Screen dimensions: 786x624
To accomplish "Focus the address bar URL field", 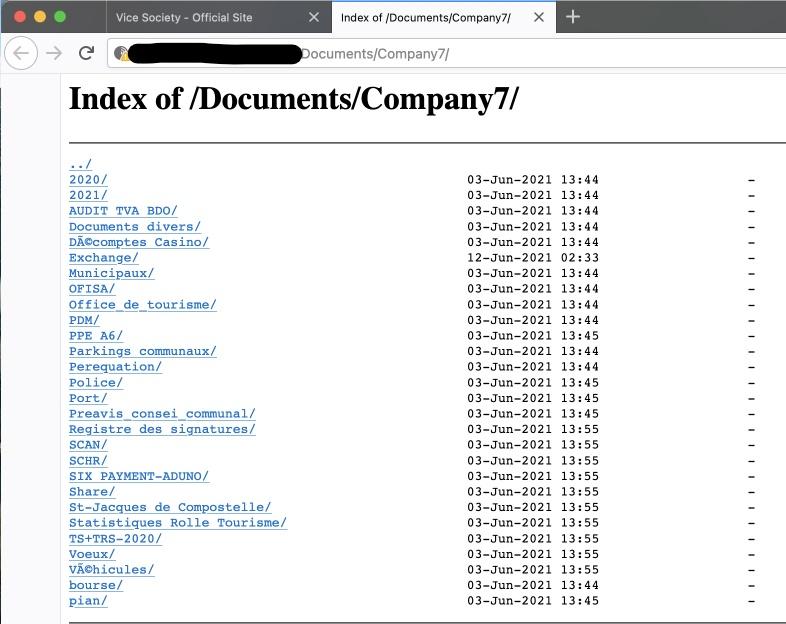I will [x=446, y=53].
